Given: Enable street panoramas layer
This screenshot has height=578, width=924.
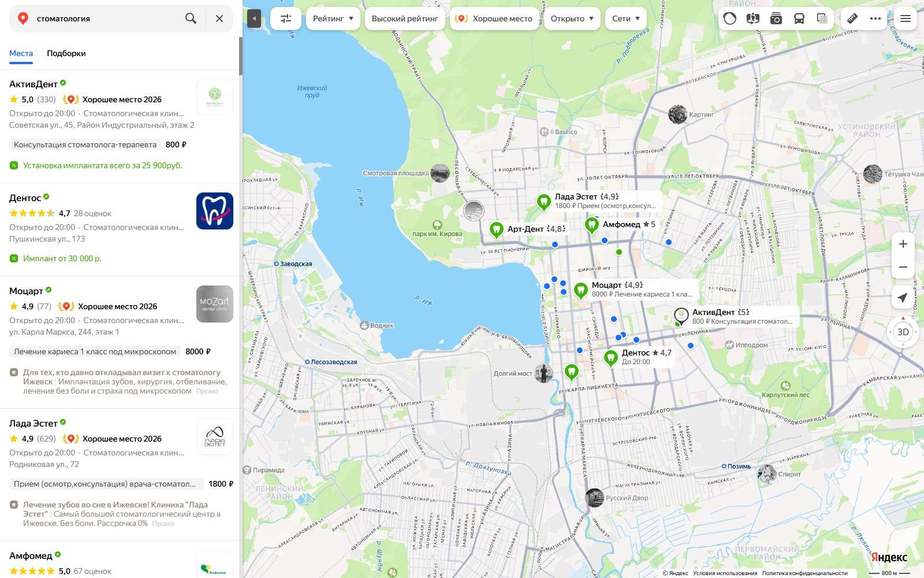Looking at the screenshot, I should coord(752,18).
